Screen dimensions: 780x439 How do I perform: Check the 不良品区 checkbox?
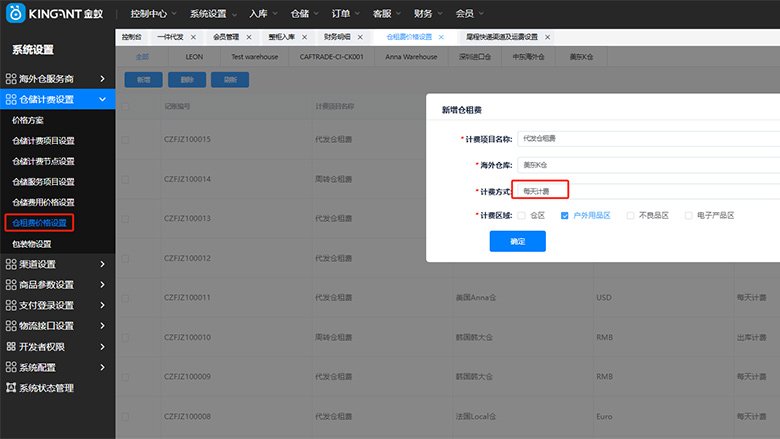[630, 215]
